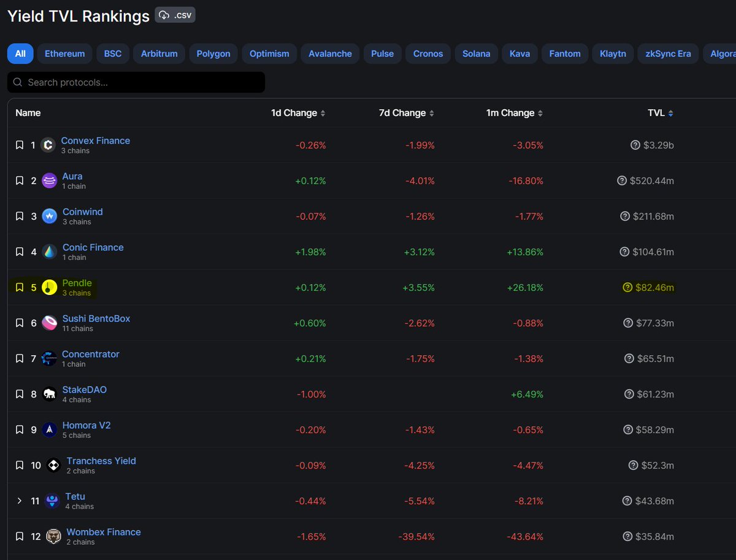Focus the Search protocols field
The height and width of the screenshot is (560, 736).
click(136, 82)
